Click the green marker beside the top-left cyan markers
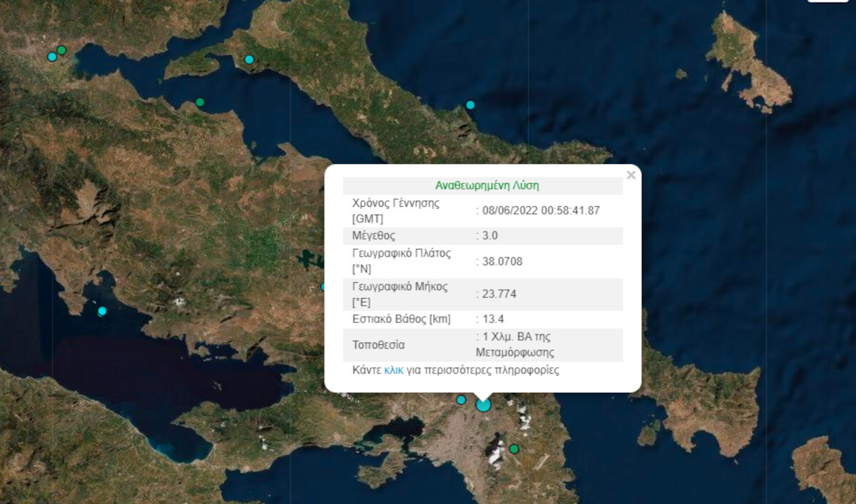Screen dimensions: 856x504 61,50
